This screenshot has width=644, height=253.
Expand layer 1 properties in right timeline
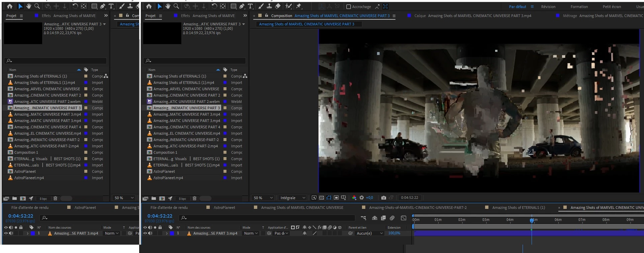tap(167, 233)
